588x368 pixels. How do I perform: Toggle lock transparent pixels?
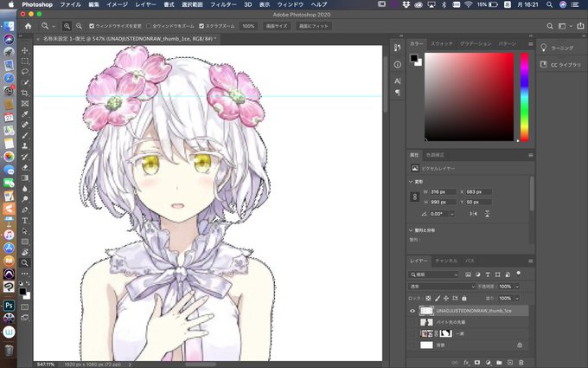tap(428, 298)
